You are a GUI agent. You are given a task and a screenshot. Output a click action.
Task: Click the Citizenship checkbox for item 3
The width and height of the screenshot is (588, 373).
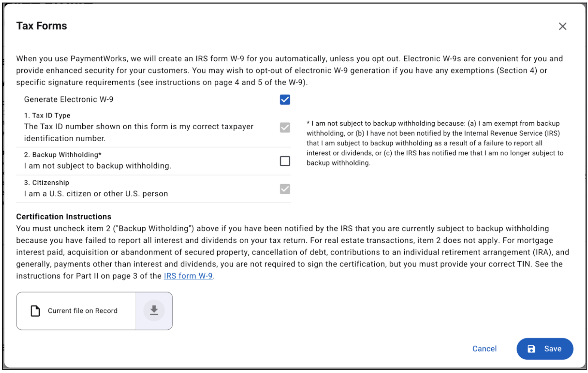[x=285, y=189]
